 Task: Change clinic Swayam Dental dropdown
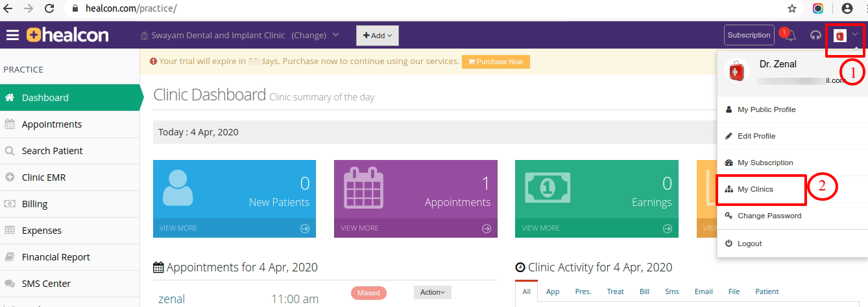pyautogui.click(x=240, y=35)
